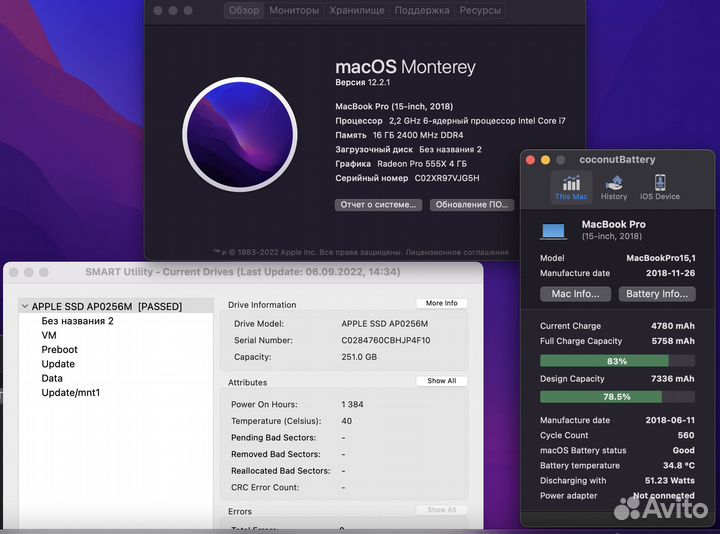Click the macOS Monterey logo image

pos(240,135)
